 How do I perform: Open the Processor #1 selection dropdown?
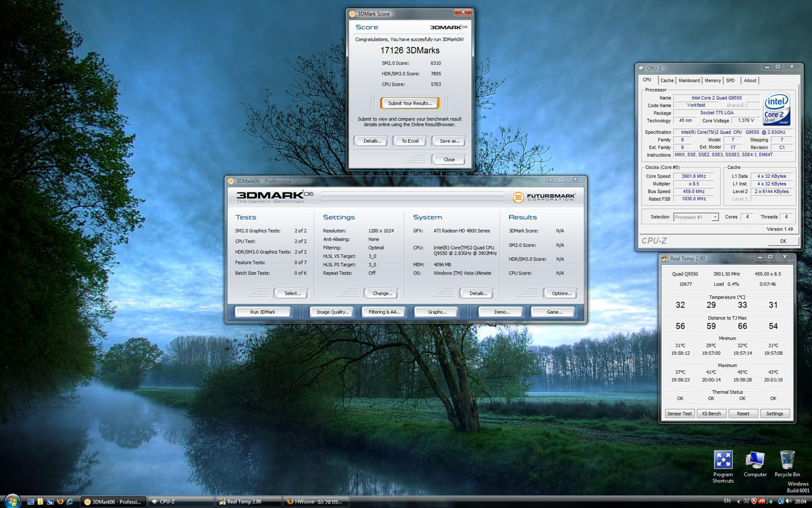[695, 217]
